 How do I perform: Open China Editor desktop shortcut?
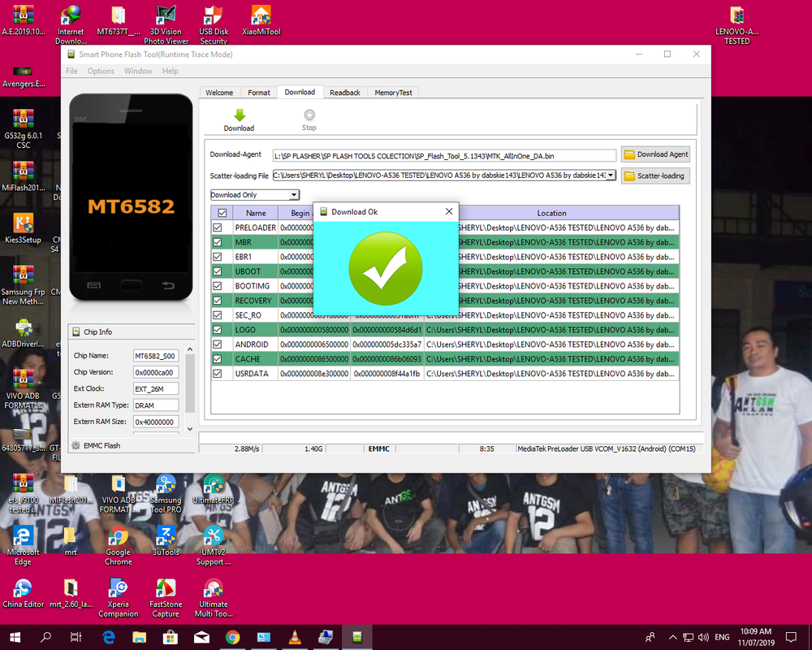(x=23, y=593)
